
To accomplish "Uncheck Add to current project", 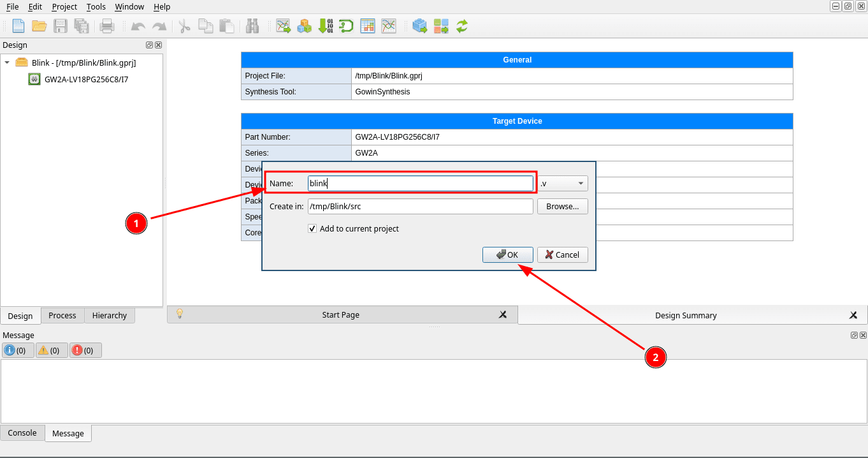I will 312,228.
